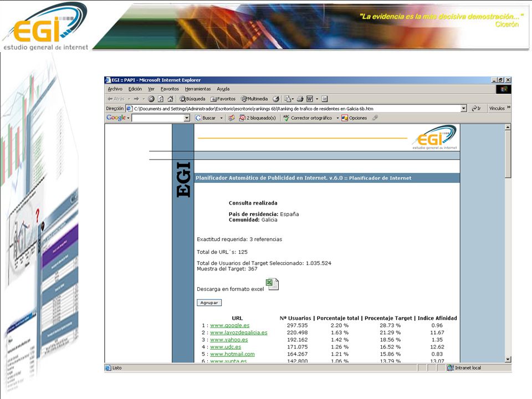The width and height of the screenshot is (532, 399).
Task: Click the highlighter icon on Google toolbar
Action: tap(375, 117)
